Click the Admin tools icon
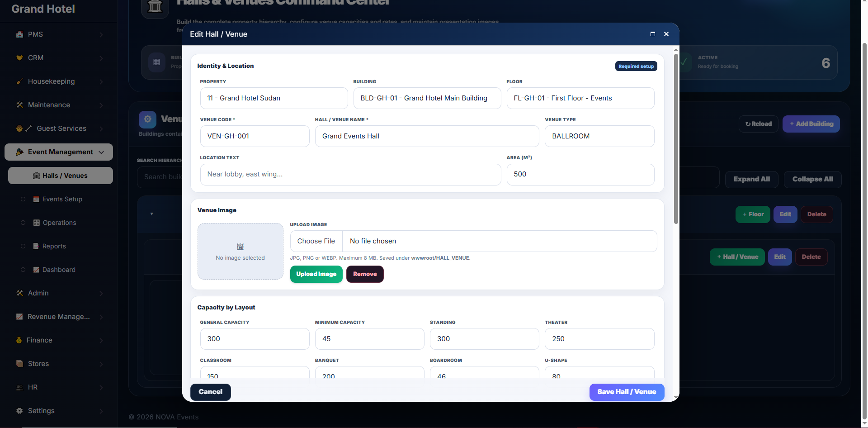This screenshot has width=868, height=428. (19, 293)
